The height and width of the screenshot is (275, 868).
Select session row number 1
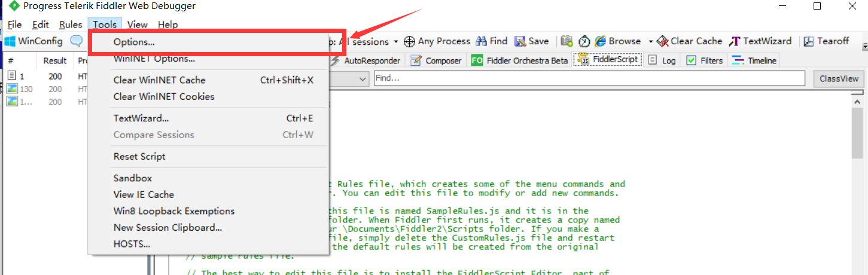[x=45, y=77]
